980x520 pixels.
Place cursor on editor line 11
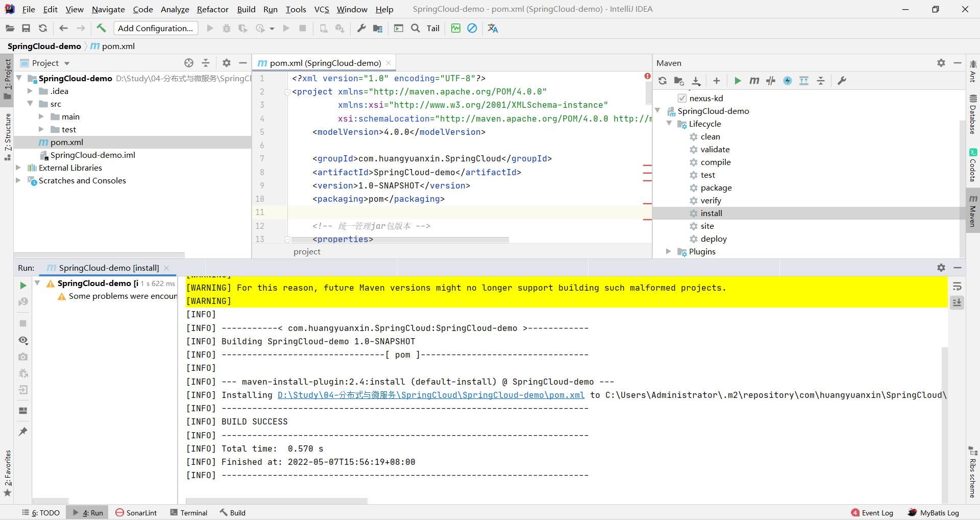tap(470, 212)
